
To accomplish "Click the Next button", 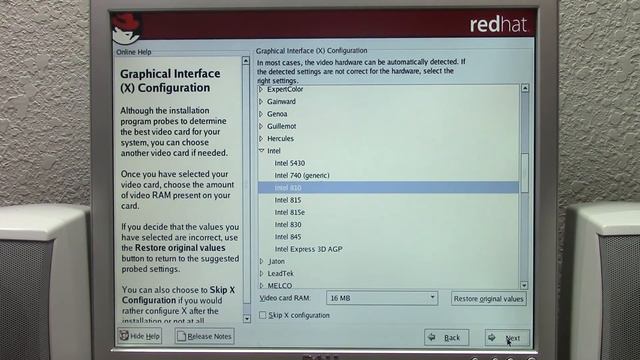I will point(507,338).
